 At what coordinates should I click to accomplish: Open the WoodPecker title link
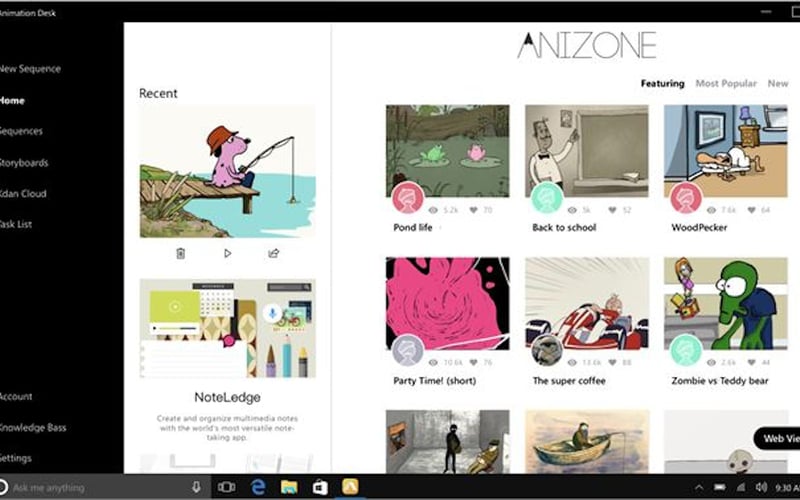tap(699, 228)
